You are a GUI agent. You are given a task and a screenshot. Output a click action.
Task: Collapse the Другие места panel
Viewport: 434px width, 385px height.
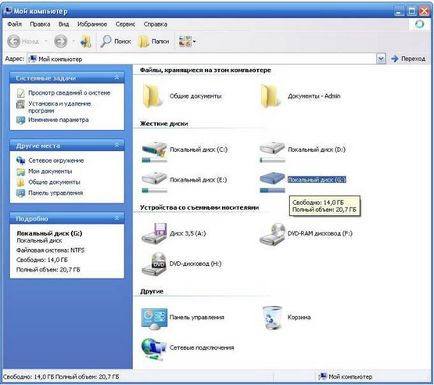click(117, 145)
